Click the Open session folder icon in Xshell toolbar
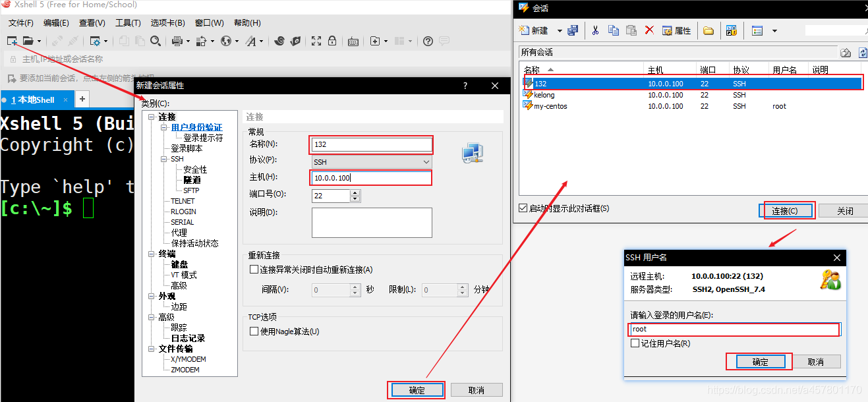This screenshot has height=402, width=868. (x=28, y=41)
